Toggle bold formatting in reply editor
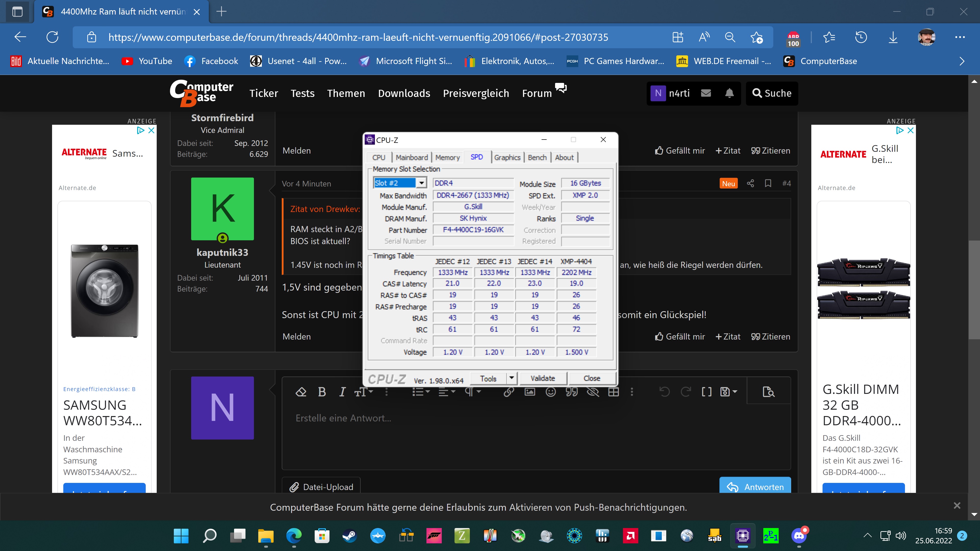This screenshot has width=980, height=551. click(x=322, y=392)
